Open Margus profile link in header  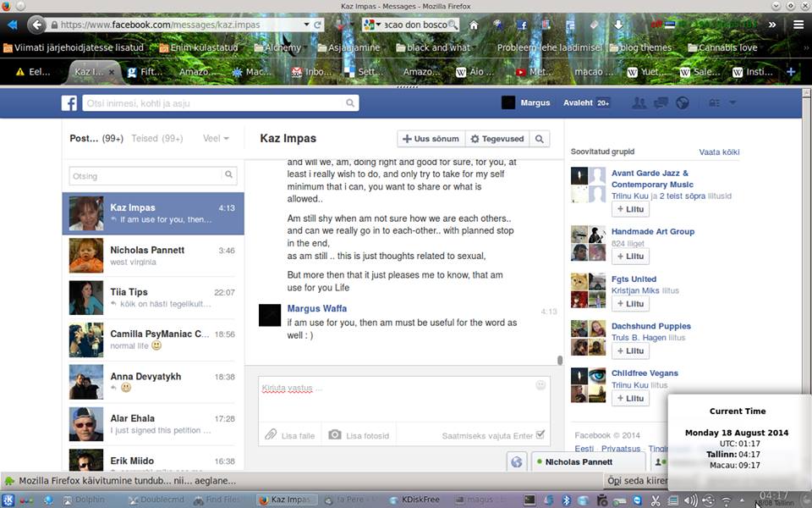tap(535, 102)
